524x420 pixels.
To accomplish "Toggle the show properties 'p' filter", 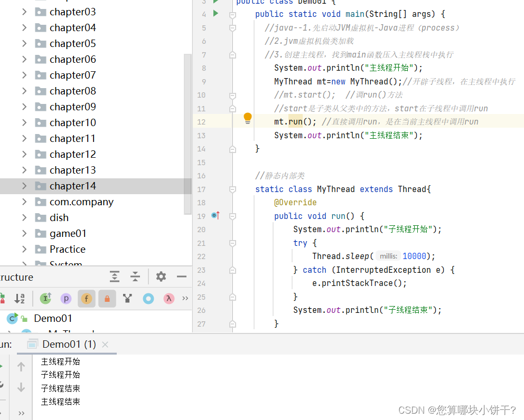I will [65, 298].
